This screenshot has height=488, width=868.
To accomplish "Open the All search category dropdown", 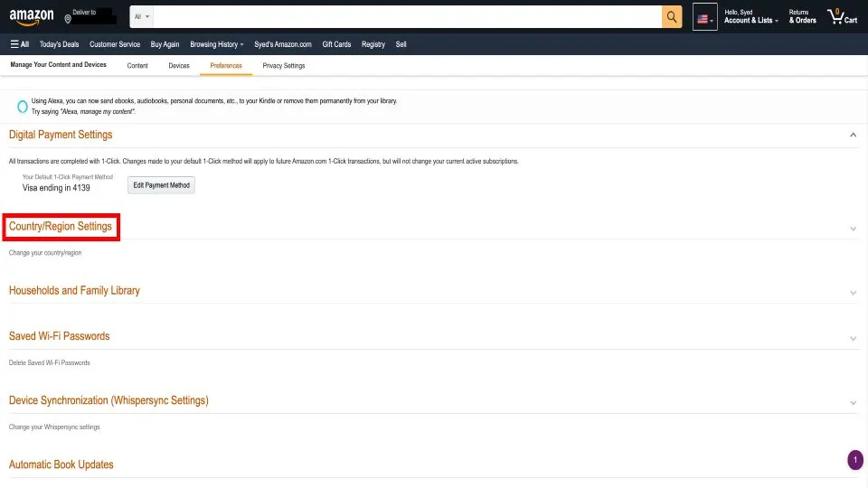I will 141,17.
